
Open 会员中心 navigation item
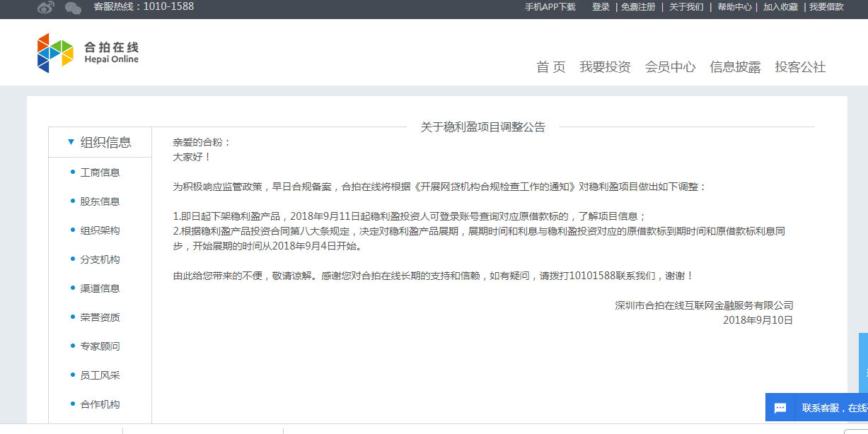[670, 67]
